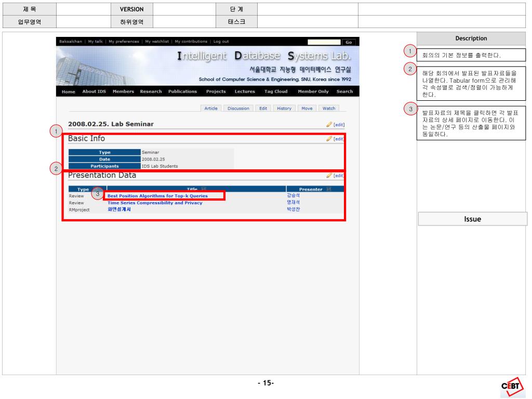The image size is (532, 399).
Task: Click the pencil icon next to page title edit
Action: (x=329, y=125)
